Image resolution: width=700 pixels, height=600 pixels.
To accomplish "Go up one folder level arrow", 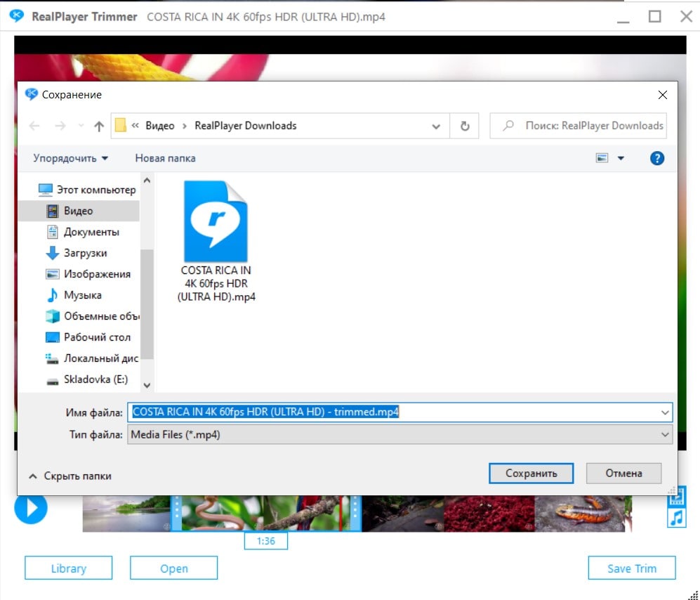I will pyautogui.click(x=99, y=126).
